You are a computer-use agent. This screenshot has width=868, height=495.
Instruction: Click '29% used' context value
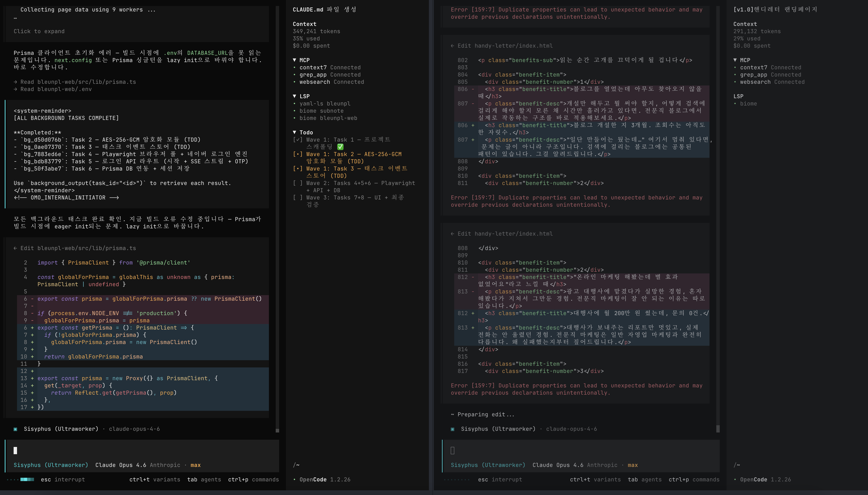[747, 39]
